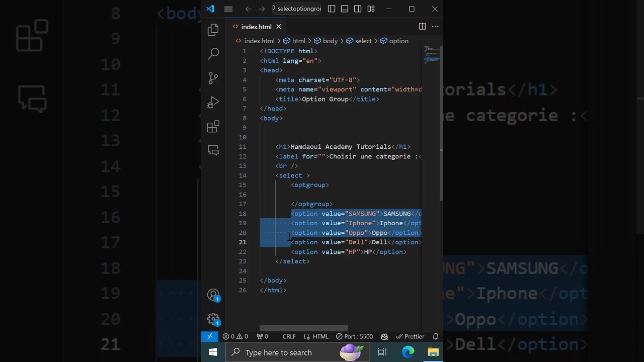Toggle the primary side bar layout icon
644x362 pixels.
pos(332,9)
